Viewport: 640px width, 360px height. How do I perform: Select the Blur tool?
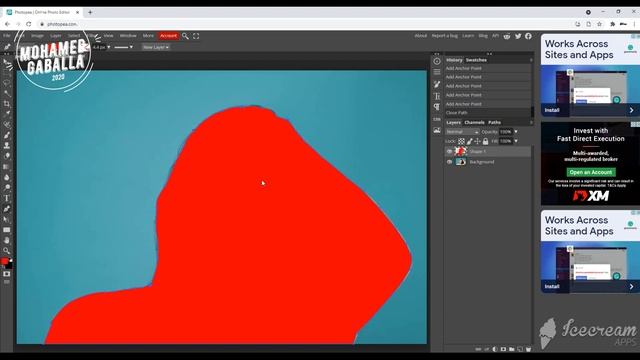[x=7, y=177]
